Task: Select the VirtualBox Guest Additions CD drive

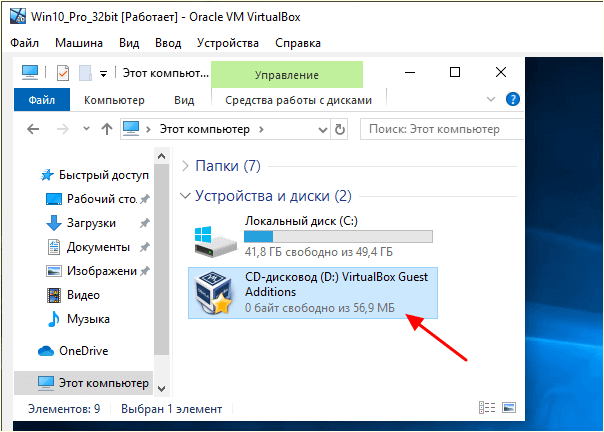Action: [313, 293]
